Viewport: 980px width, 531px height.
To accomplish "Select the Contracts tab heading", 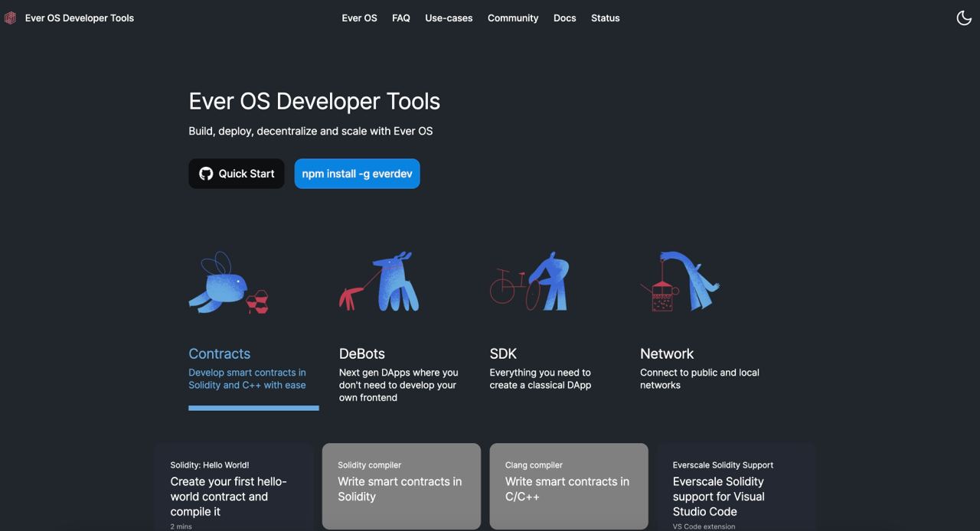I will (x=220, y=353).
